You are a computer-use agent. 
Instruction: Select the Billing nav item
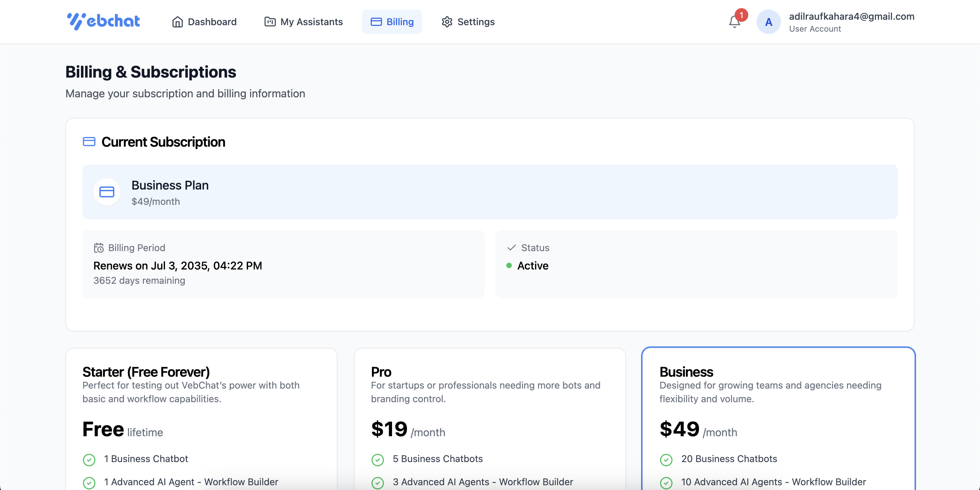pos(392,22)
